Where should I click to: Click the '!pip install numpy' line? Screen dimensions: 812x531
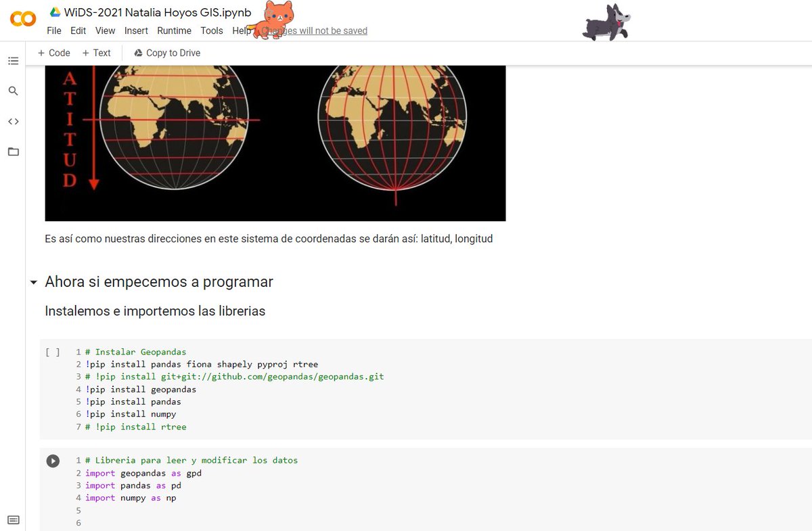[131, 414]
